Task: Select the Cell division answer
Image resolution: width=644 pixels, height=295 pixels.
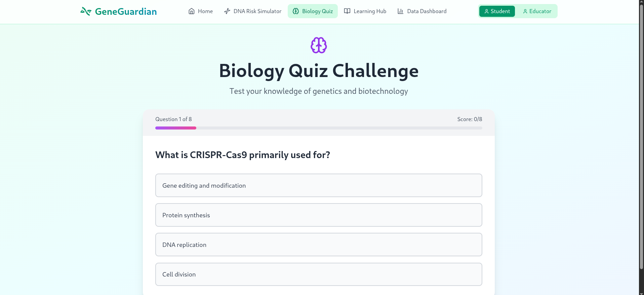Action: (x=319, y=274)
